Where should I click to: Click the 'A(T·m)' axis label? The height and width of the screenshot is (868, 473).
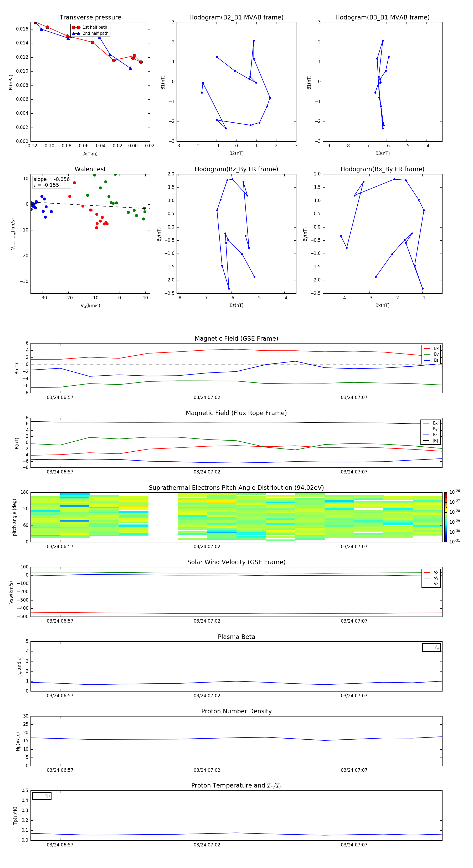(x=90, y=154)
